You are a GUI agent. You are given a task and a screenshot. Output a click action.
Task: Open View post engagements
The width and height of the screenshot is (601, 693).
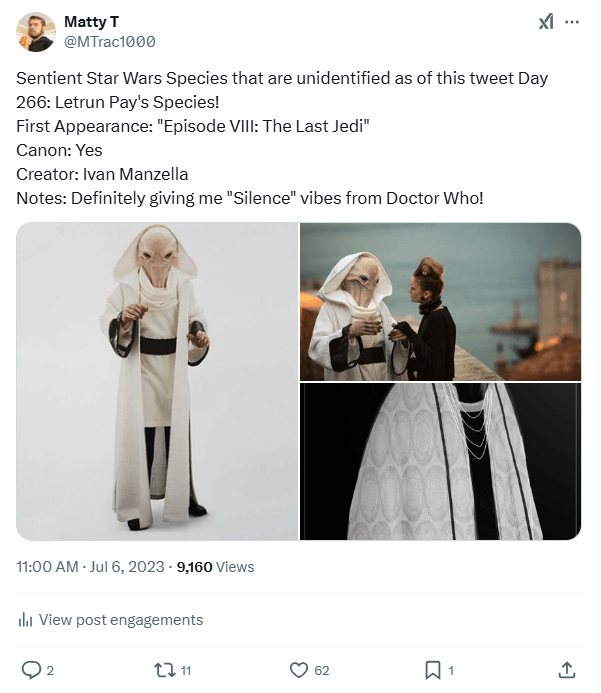(120, 620)
